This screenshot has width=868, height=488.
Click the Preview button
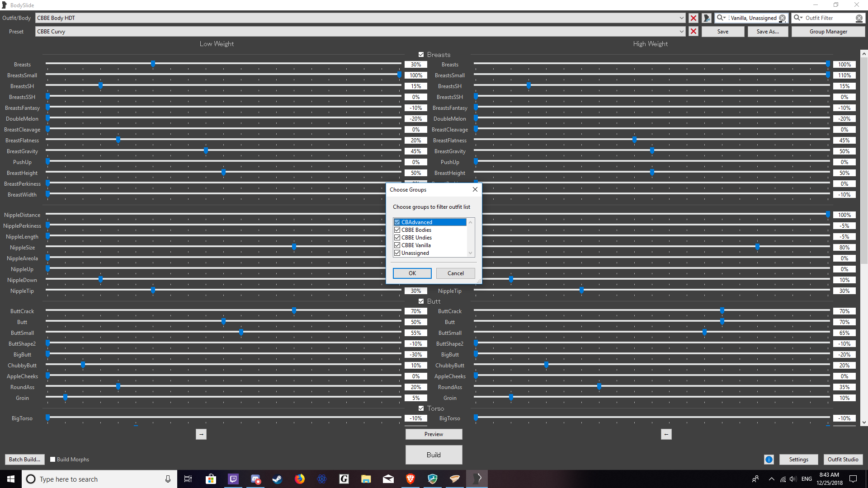pyautogui.click(x=434, y=434)
